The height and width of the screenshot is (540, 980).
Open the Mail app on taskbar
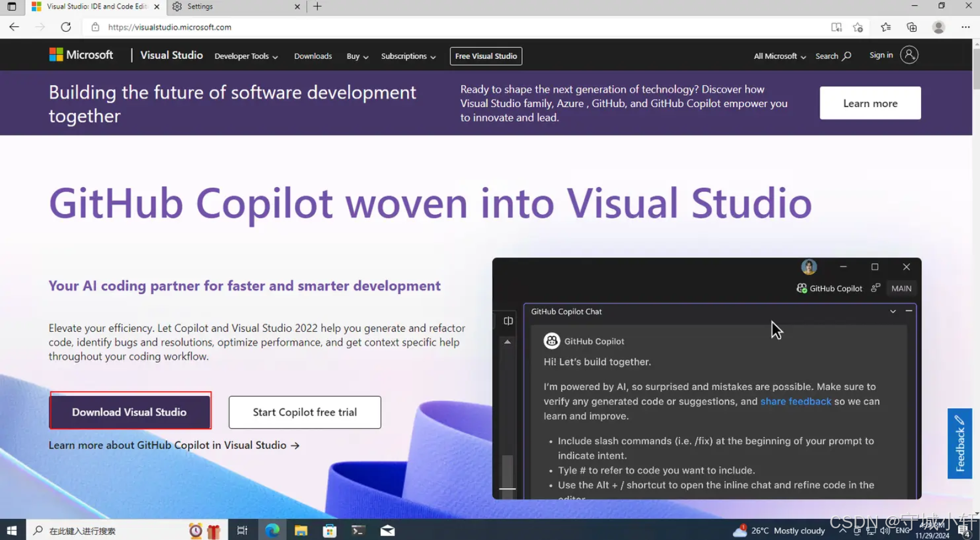[388, 531]
